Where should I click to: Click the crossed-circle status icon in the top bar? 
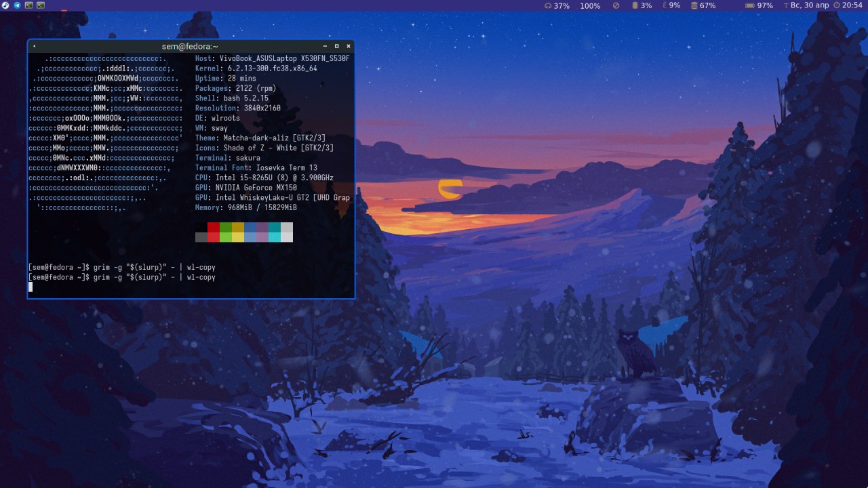616,5
